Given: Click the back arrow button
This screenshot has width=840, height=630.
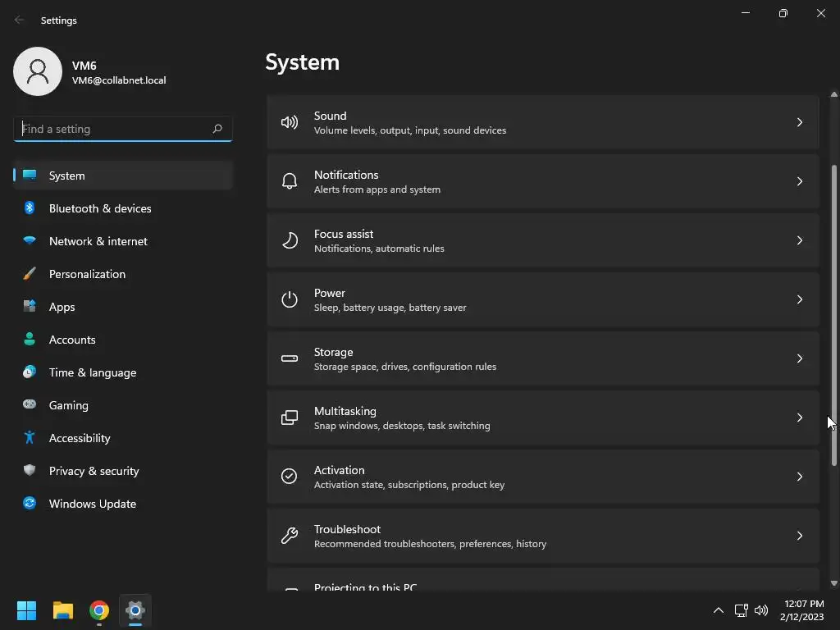Looking at the screenshot, I should 20,20.
